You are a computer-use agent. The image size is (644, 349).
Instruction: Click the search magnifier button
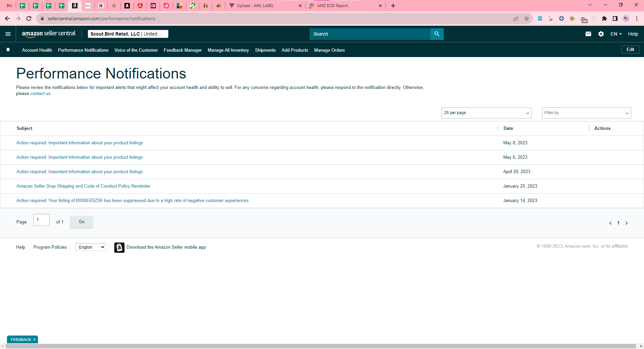437,34
